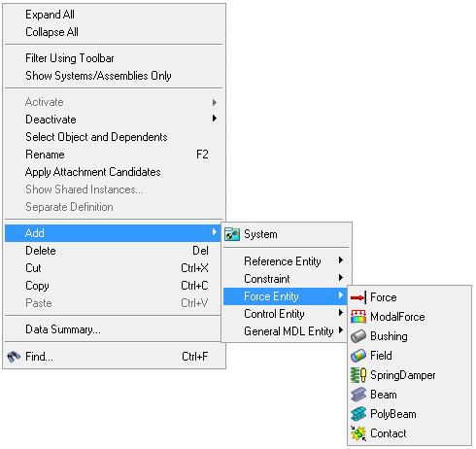Click the PolyBeam icon
Image resolution: width=476 pixels, height=449 pixels.
click(358, 414)
